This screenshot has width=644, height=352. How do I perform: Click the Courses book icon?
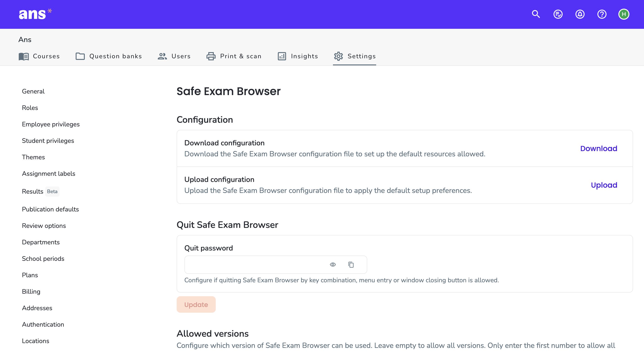(x=24, y=56)
